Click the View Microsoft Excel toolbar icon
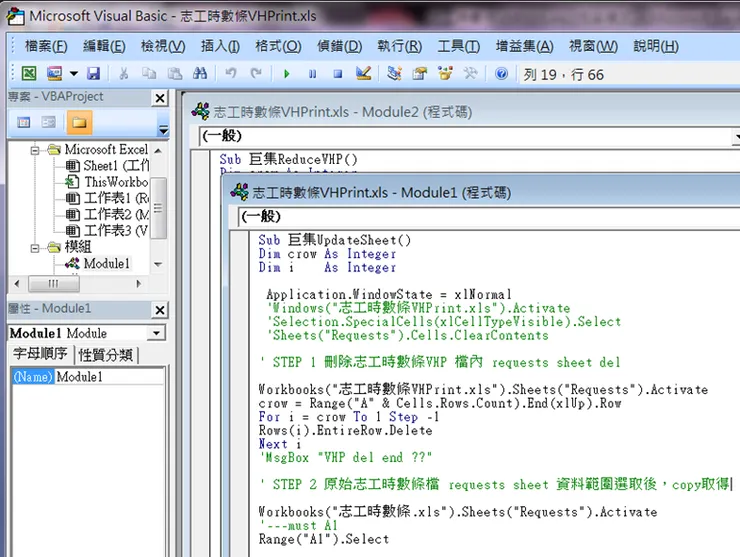Viewport: 740px width, 557px height. (x=29, y=73)
